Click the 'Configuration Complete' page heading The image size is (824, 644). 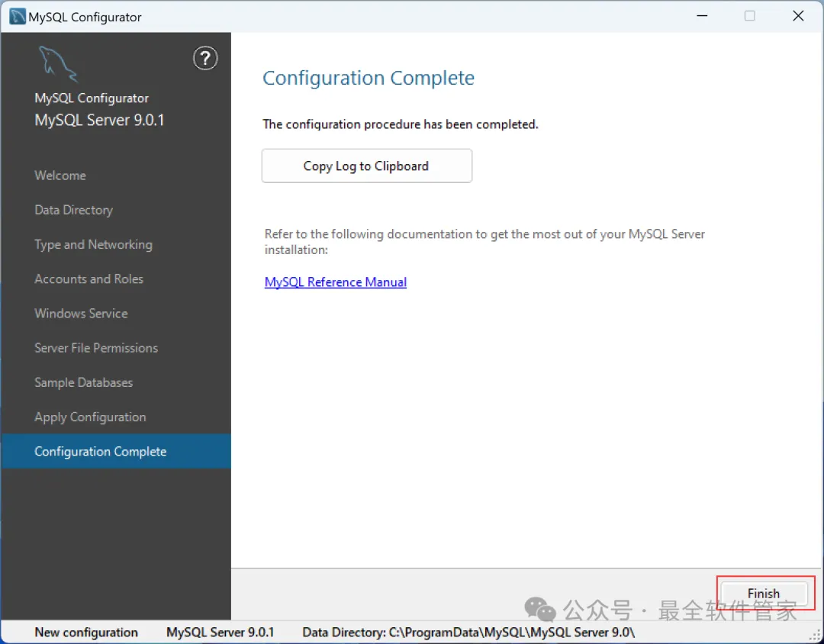(369, 78)
